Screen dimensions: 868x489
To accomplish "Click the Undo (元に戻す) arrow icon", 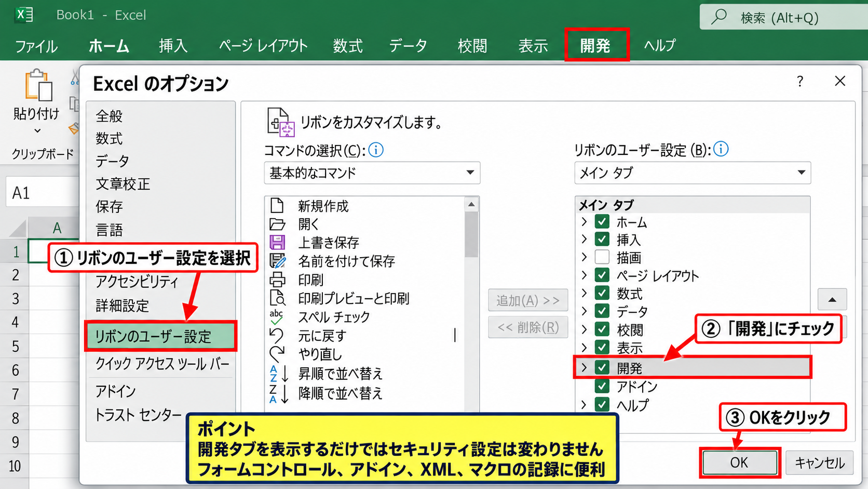I will point(277,336).
